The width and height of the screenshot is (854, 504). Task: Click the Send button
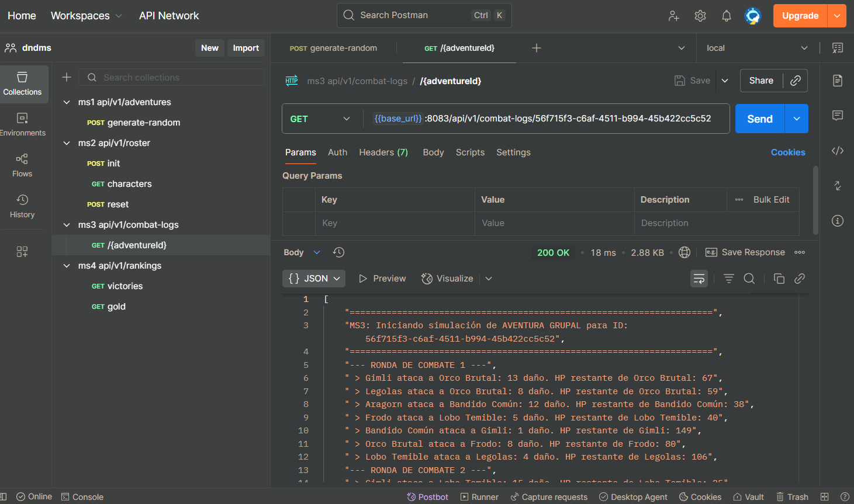[759, 118]
